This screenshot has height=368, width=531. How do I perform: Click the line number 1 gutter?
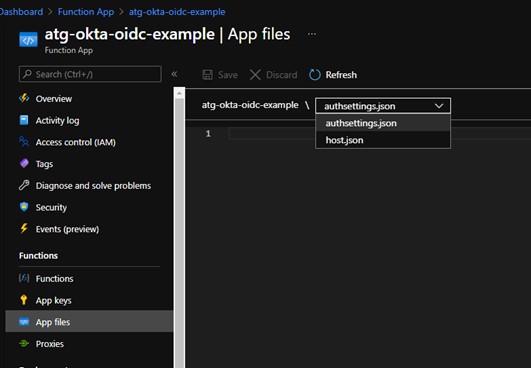click(208, 134)
